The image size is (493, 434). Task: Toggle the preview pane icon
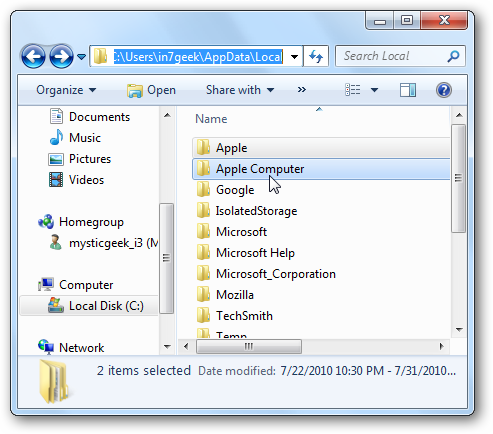point(408,90)
